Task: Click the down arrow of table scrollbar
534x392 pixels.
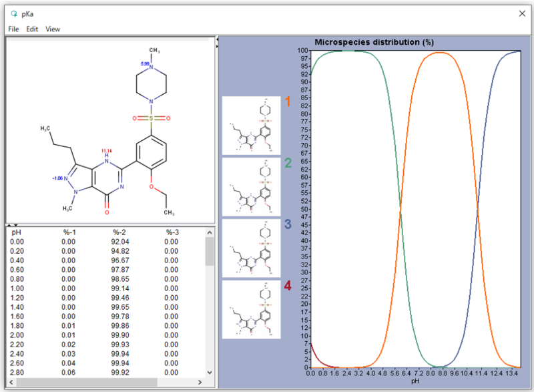Action: click(x=210, y=372)
